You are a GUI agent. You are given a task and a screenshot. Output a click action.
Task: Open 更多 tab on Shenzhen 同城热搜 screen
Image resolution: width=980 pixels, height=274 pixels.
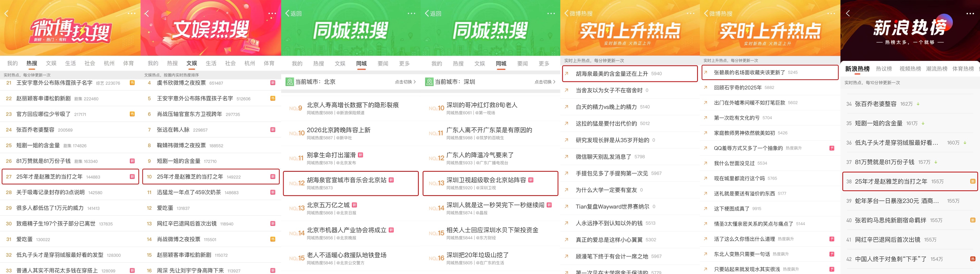(544, 64)
